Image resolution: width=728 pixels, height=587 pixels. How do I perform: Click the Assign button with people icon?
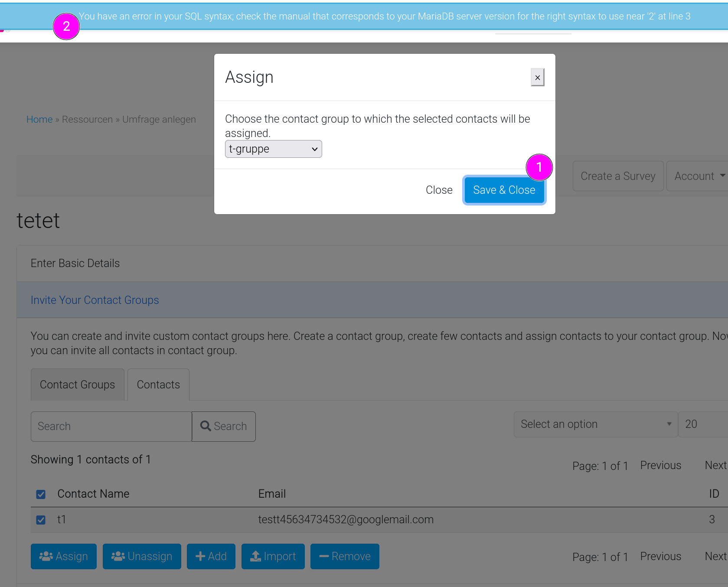tap(64, 556)
